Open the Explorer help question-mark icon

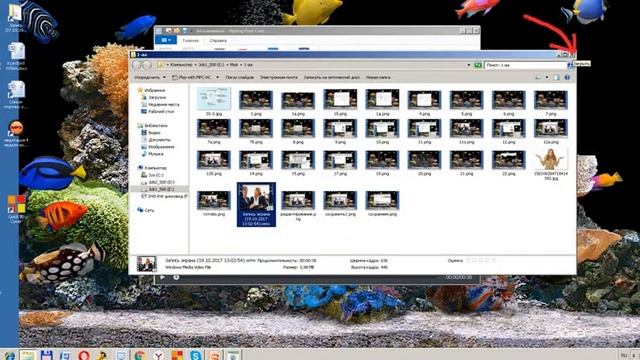[567, 77]
